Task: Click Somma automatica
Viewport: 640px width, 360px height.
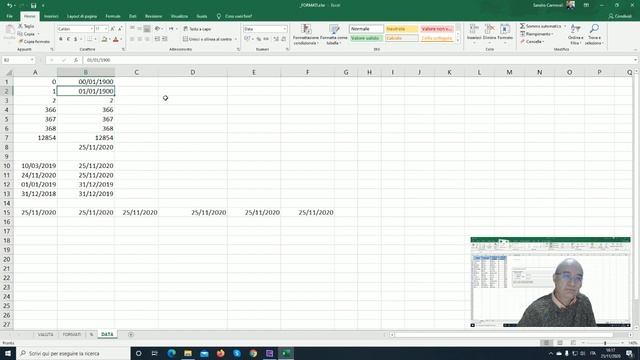Action: [x=541, y=26]
